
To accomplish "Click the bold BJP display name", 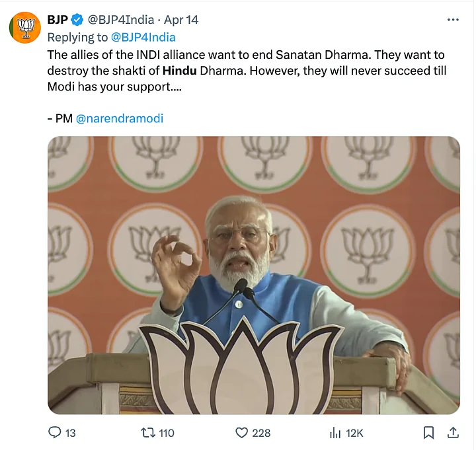I will (x=58, y=20).
